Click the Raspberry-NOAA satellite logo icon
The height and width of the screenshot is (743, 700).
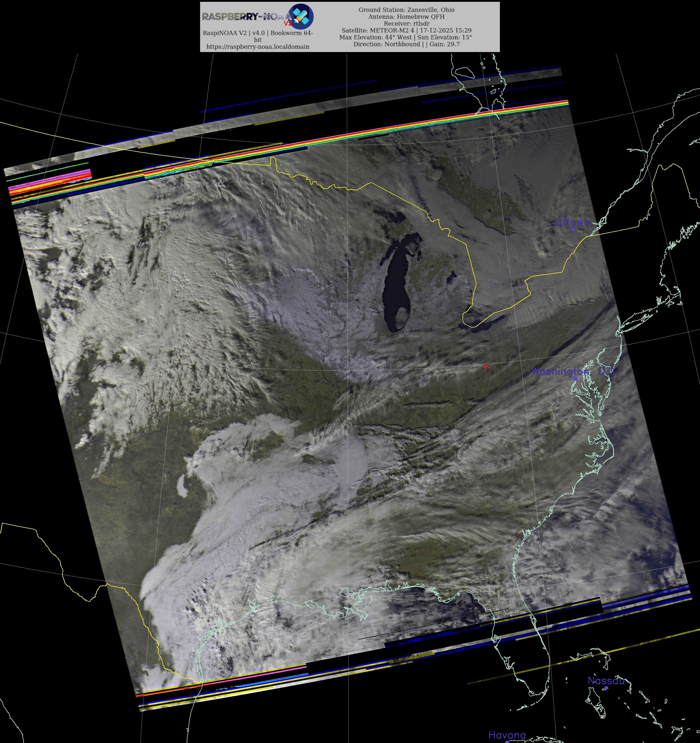[x=301, y=16]
